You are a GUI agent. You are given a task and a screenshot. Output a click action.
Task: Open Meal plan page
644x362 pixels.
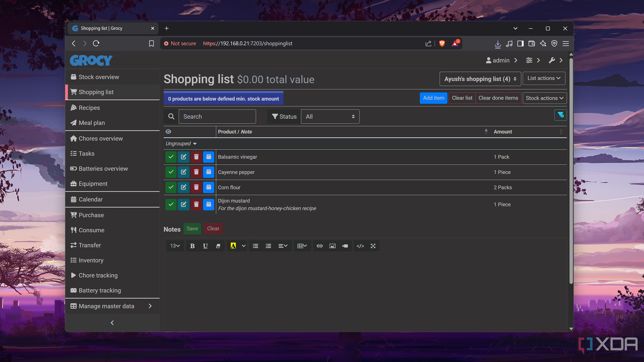112,123
